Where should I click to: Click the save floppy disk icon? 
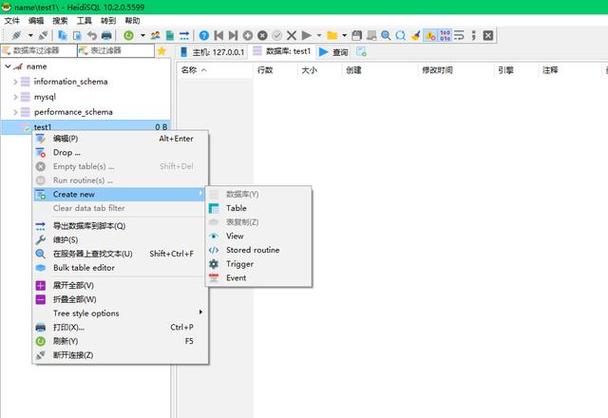pos(357,36)
